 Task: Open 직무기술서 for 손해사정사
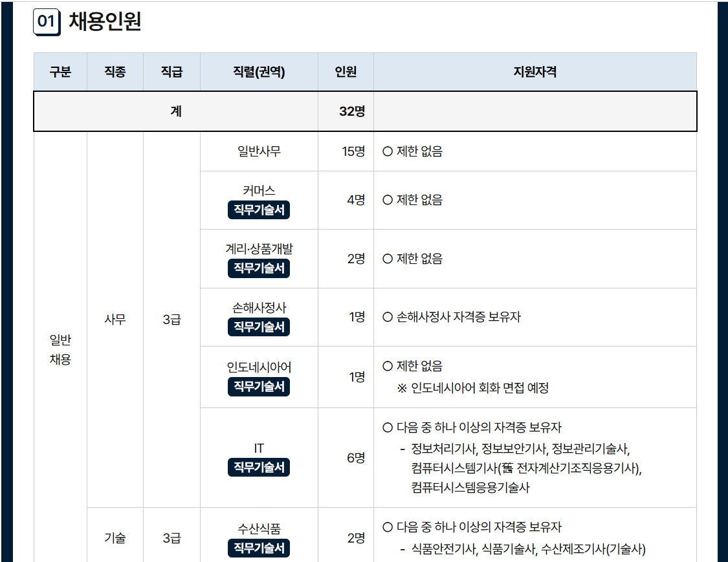coord(259,327)
